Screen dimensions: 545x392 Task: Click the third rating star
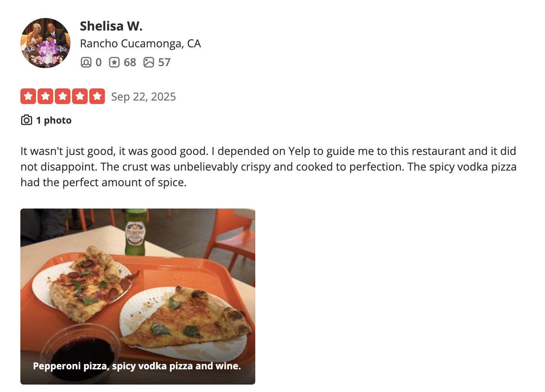pyautogui.click(x=63, y=96)
